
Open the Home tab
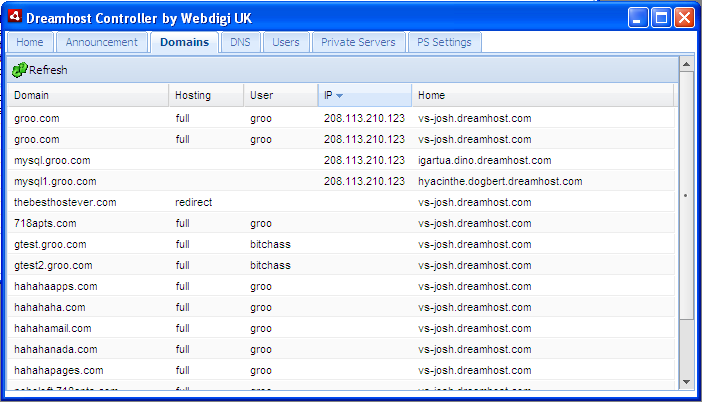pyautogui.click(x=30, y=42)
